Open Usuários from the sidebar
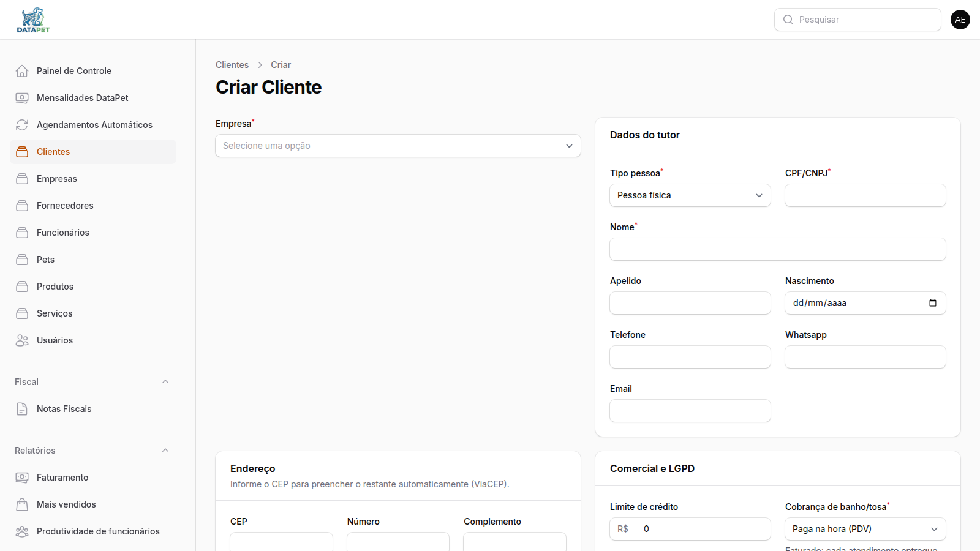The image size is (980, 551). coord(93,340)
